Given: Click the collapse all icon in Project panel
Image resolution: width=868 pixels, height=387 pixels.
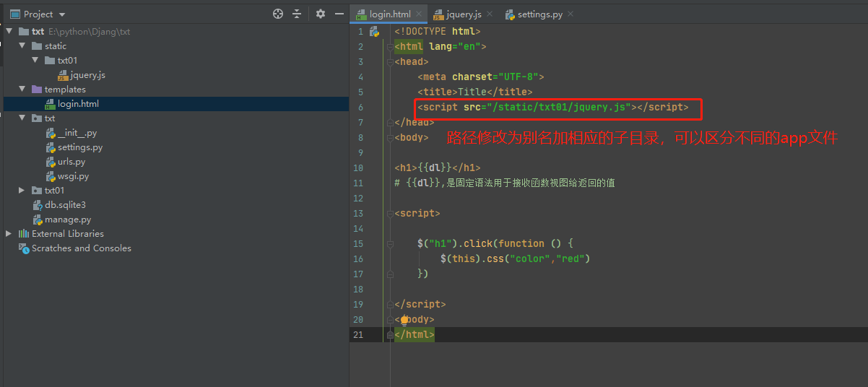Looking at the screenshot, I should point(297,14).
